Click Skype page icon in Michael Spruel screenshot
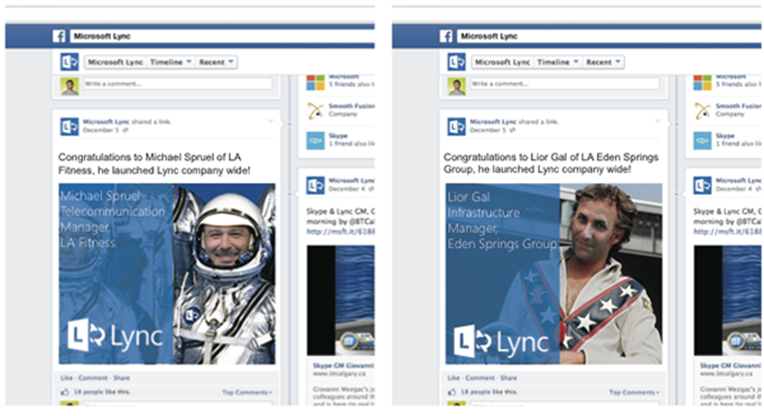764x416 pixels. 316,140
